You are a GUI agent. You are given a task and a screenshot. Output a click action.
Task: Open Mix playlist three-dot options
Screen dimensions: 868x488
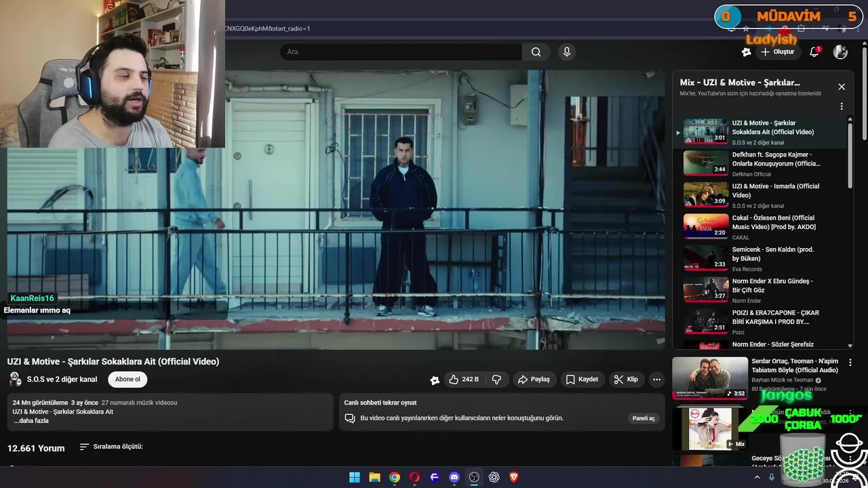(842, 106)
